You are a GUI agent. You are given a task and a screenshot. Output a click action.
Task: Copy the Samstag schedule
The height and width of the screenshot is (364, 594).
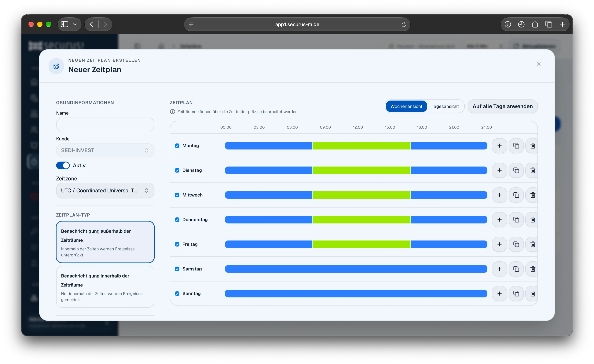(x=516, y=269)
